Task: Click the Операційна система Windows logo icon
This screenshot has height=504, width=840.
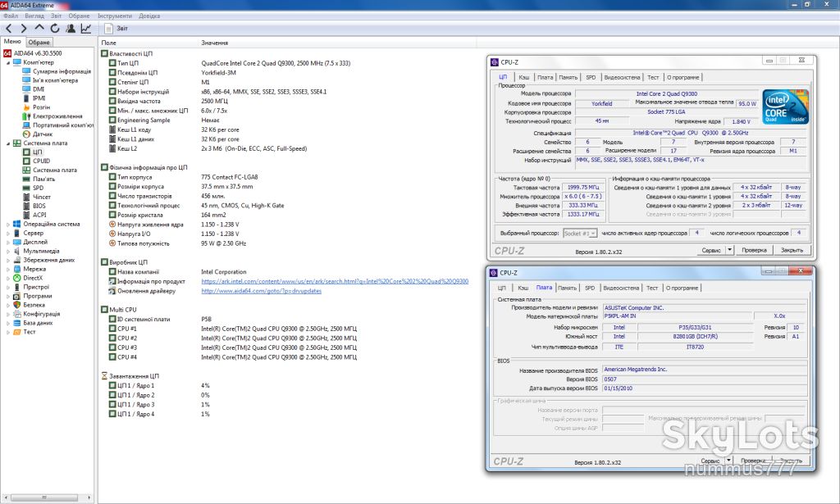Action: [x=16, y=225]
